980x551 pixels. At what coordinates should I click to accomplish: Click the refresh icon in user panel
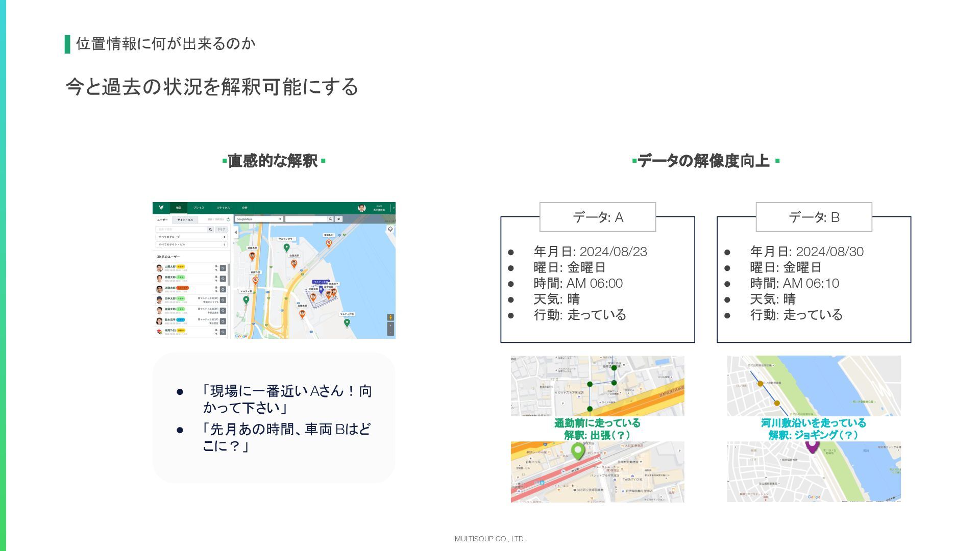click(228, 219)
